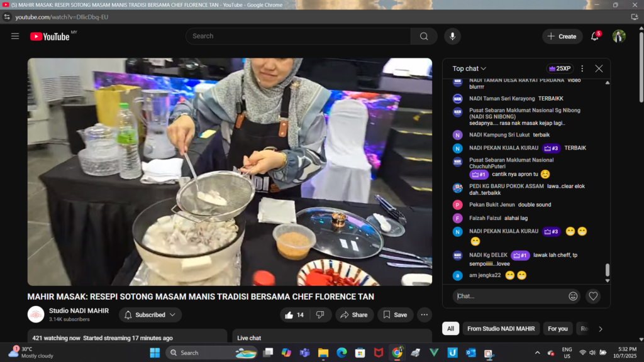The width and height of the screenshot is (644, 362).
Task: Click the search magnifier button
Action: 424,36
